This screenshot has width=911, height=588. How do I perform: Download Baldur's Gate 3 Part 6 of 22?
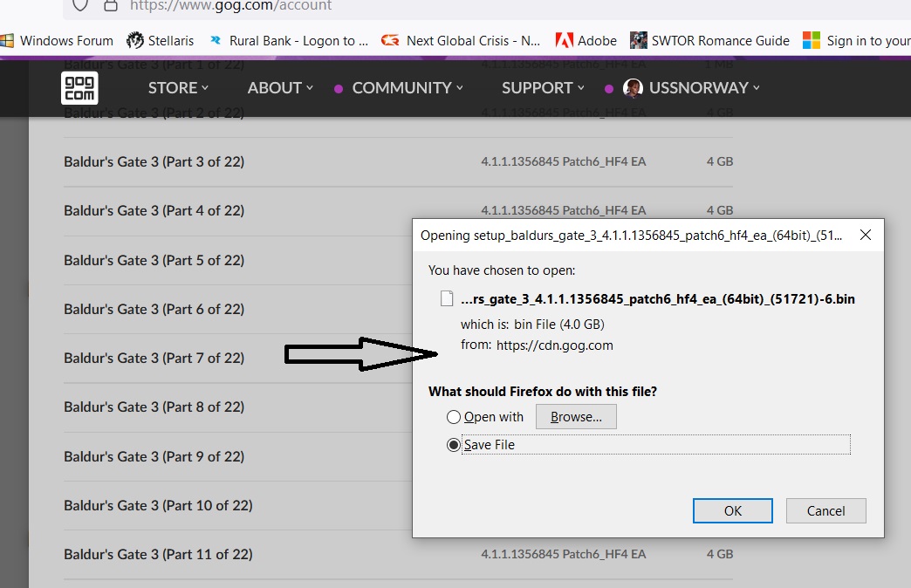click(x=154, y=309)
